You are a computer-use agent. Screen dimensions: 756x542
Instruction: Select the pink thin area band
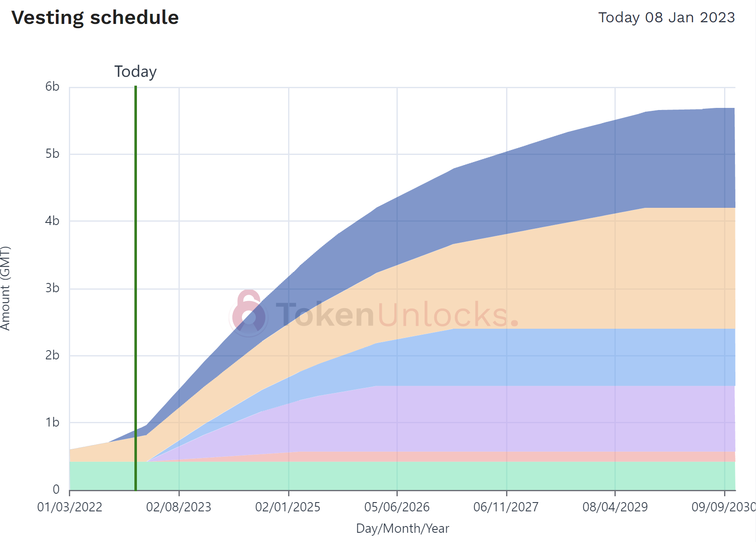point(504,456)
